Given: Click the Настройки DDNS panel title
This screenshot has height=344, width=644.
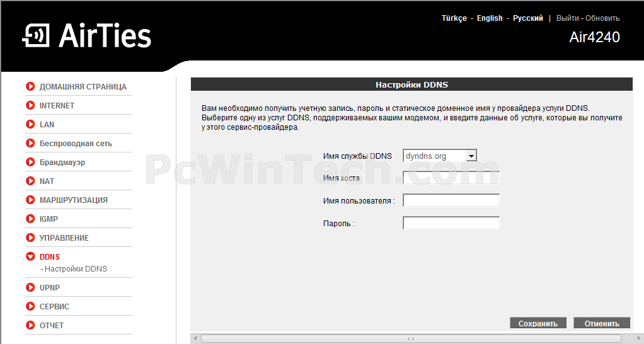Looking at the screenshot, I should [x=411, y=84].
